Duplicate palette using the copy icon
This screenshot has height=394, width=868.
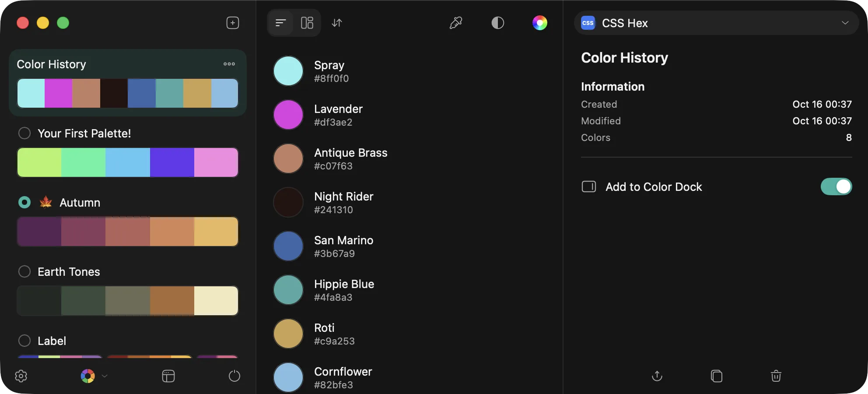[717, 376]
